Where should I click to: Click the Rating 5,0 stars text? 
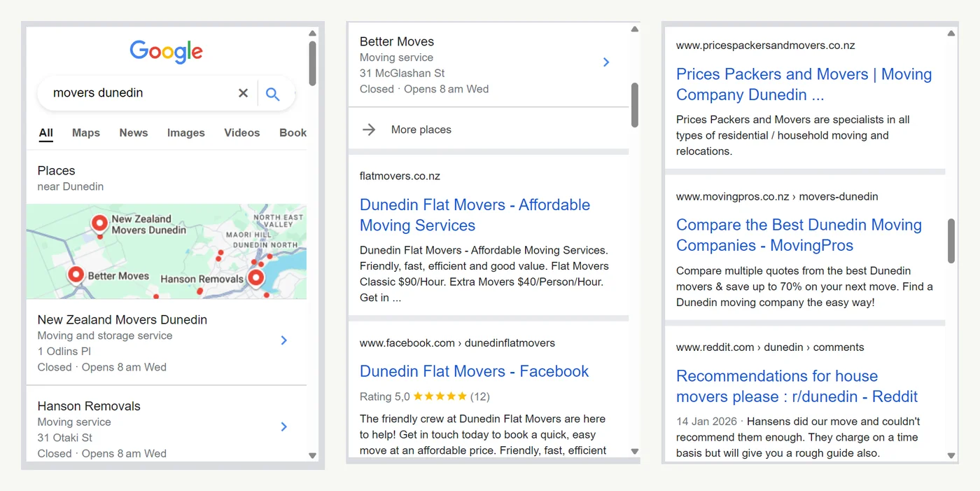(425, 396)
